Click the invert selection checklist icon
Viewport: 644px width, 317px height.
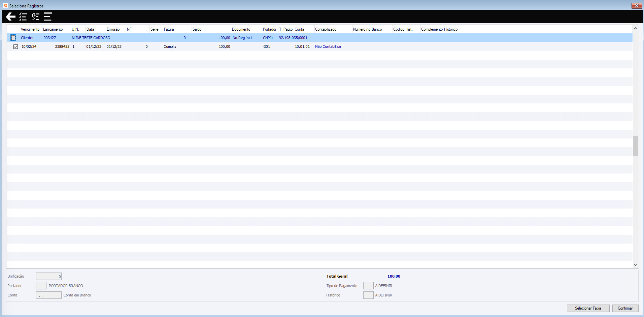tap(35, 17)
